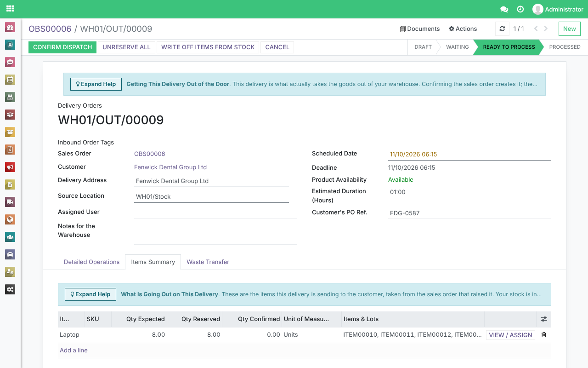Open the Documents menu
The width and height of the screenshot is (588, 368).
(x=420, y=29)
